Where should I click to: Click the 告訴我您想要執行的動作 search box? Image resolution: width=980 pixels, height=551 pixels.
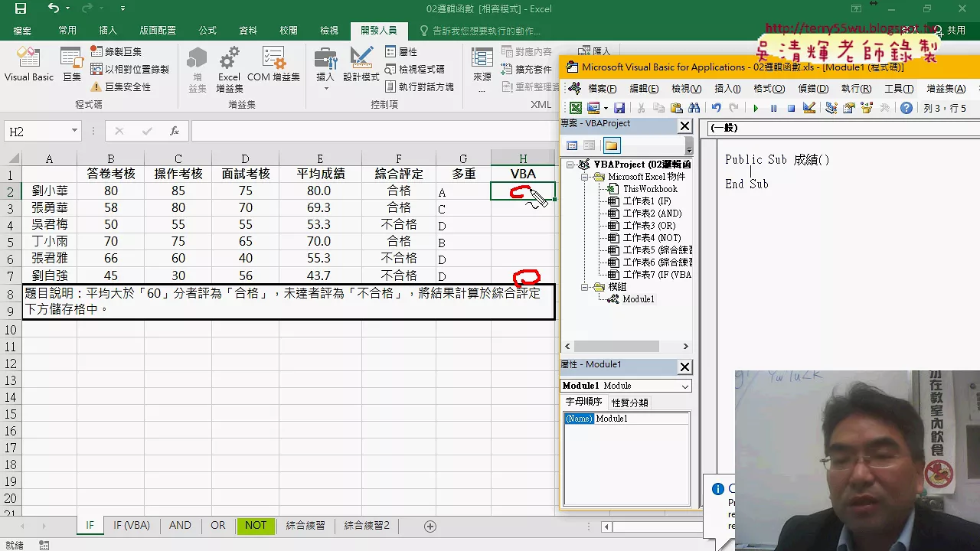(x=480, y=31)
